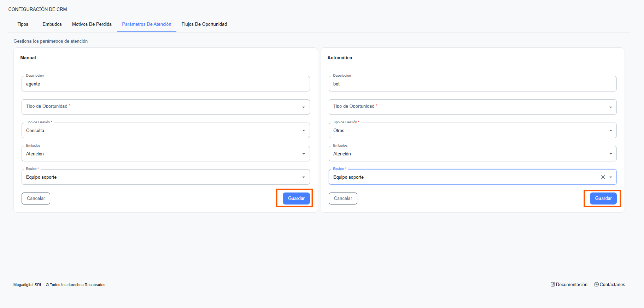Open Embudos dropdown in Automática panel
Screen dimensions: 644x308
610,154
